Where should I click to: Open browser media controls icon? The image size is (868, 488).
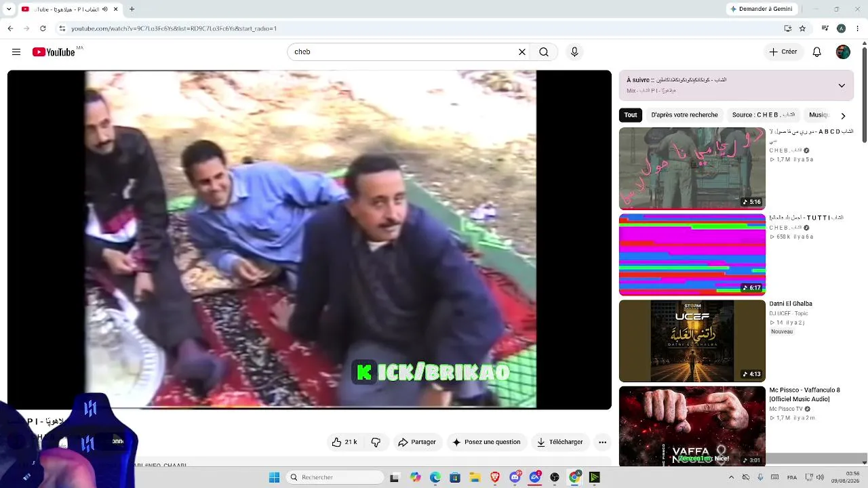click(x=825, y=28)
